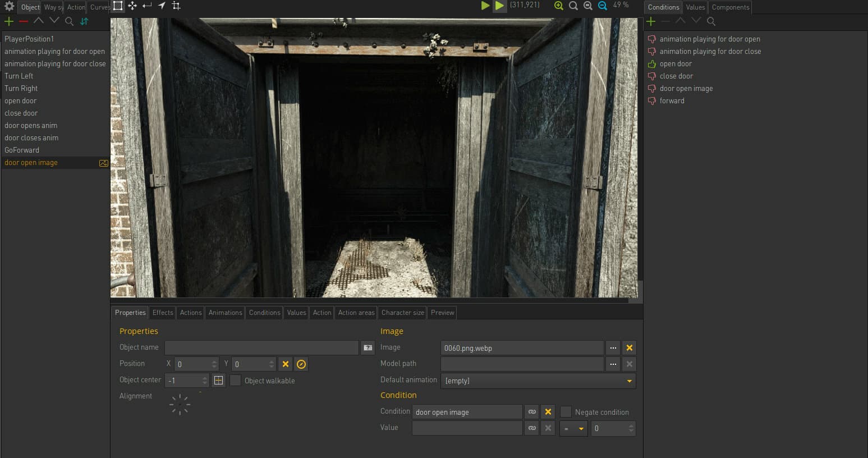Select the GoForward object in the list
The image size is (868, 458).
click(x=56, y=150)
